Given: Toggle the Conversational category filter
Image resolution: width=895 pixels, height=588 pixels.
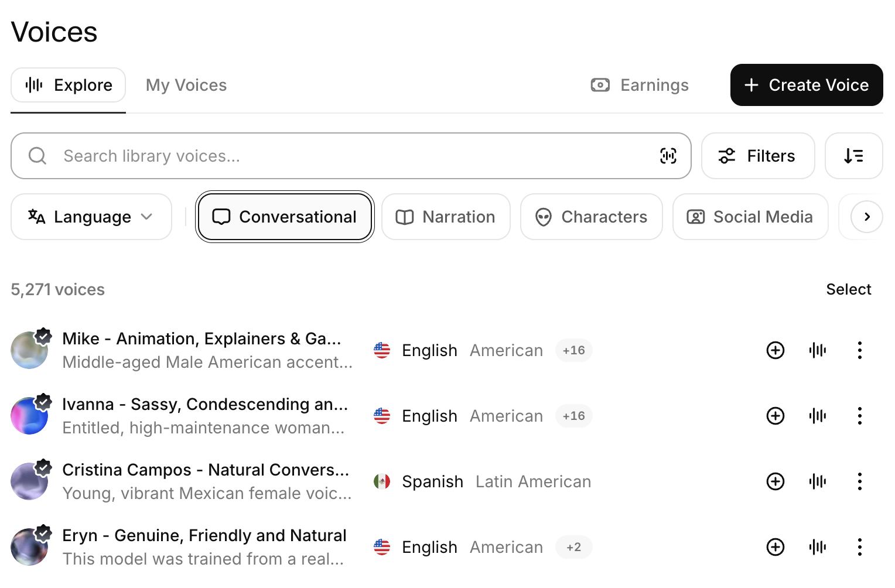Looking at the screenshot, I should 285,217.
